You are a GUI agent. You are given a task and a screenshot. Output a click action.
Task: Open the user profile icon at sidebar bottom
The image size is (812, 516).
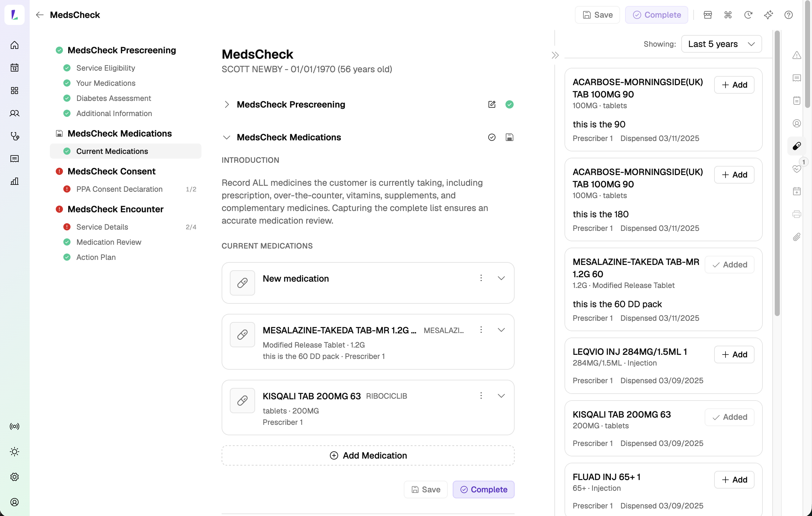coord(15,502)
